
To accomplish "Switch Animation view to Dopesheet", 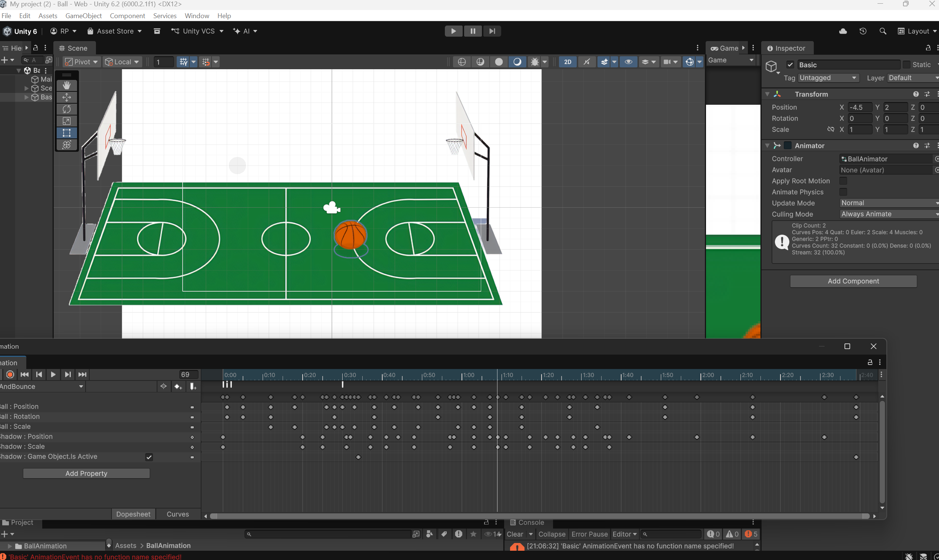I will (x=133, y=514).
